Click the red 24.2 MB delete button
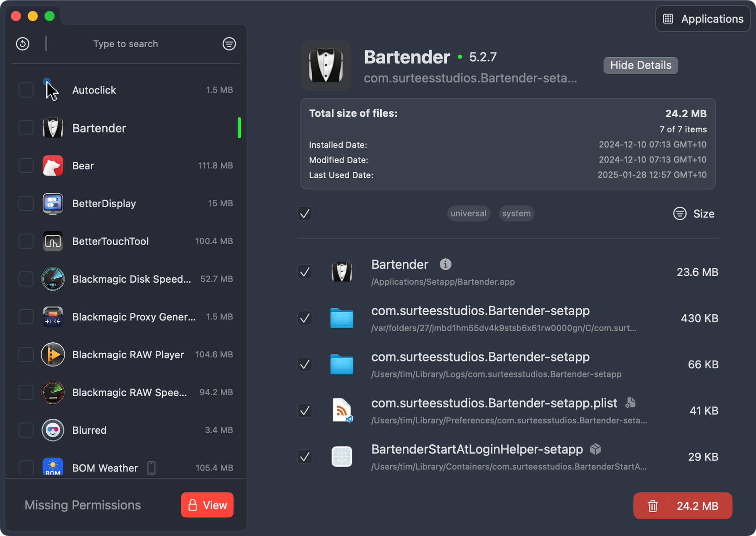This screenshot has width=756, height=536. [682, 505]
